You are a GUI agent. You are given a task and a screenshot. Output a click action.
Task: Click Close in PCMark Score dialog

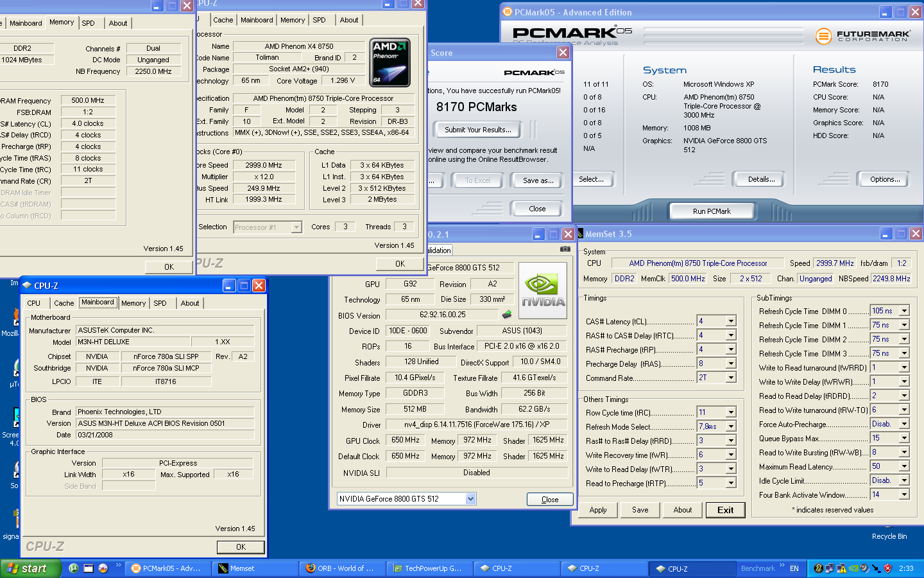tap(537, 209)
